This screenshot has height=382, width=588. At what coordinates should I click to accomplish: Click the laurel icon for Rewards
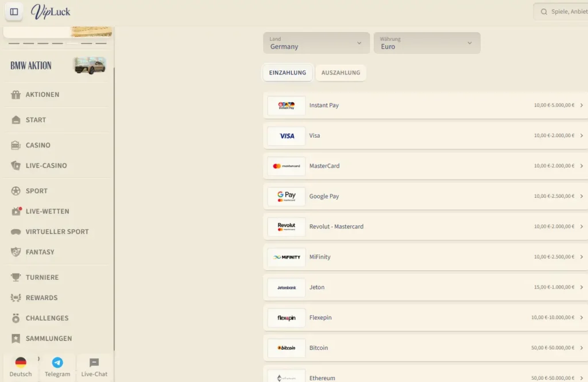(16, 298)
